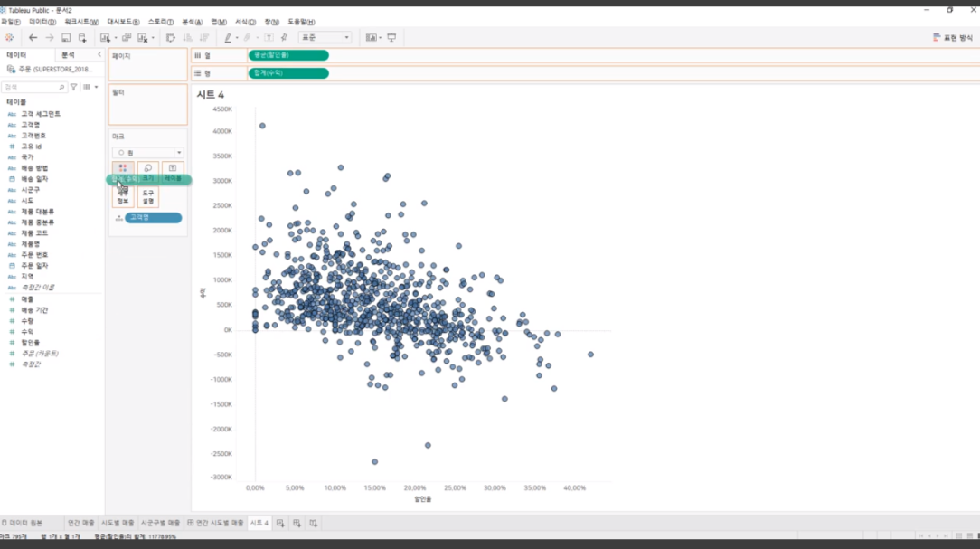Image resolution: width=980 pixels, height=549 pixels.
Task: Click the data pane filter funnel icon
Action: coord(74,87)
